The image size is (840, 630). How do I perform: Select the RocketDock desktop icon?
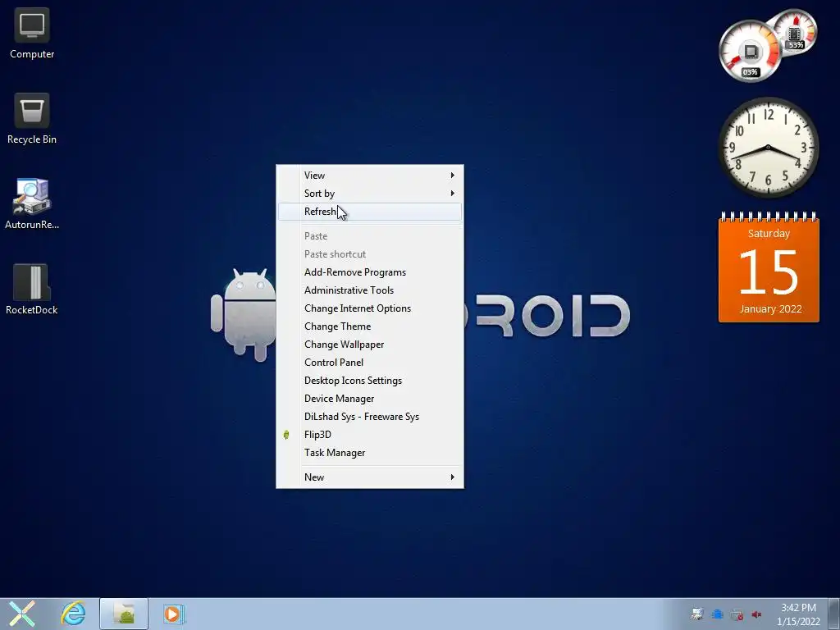click(32, 289)
